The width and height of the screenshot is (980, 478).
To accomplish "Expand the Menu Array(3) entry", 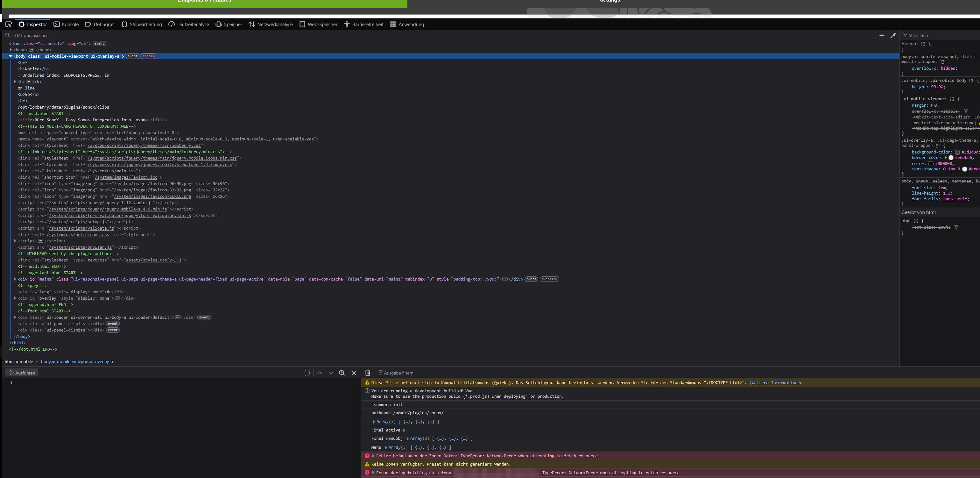I will click(386, 447).
